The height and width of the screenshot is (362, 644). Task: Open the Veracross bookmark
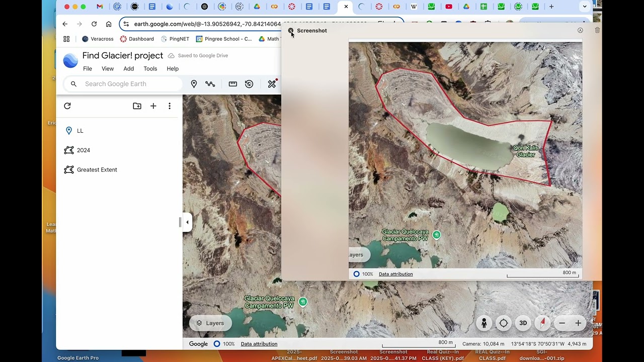click(x=98, y=39)
